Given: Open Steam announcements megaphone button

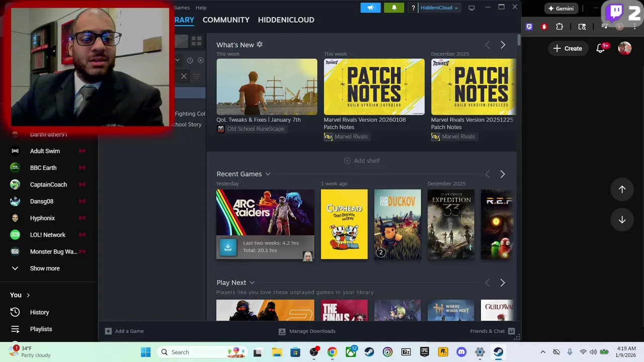Looking at the screenshot, I should [370, 8].
